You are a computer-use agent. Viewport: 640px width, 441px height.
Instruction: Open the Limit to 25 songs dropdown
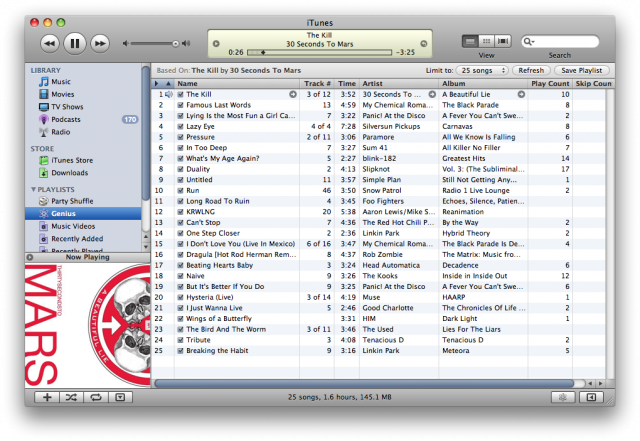click(x=482, y=71)
